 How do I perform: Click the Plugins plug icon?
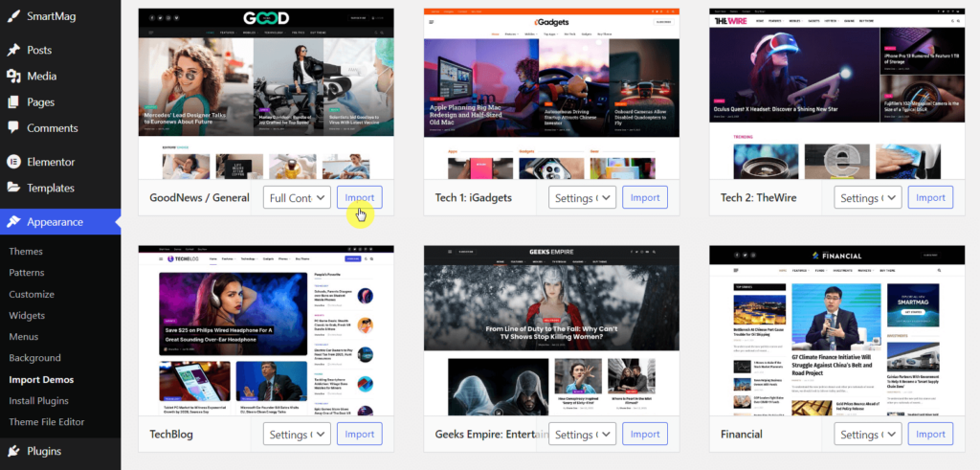13,451
